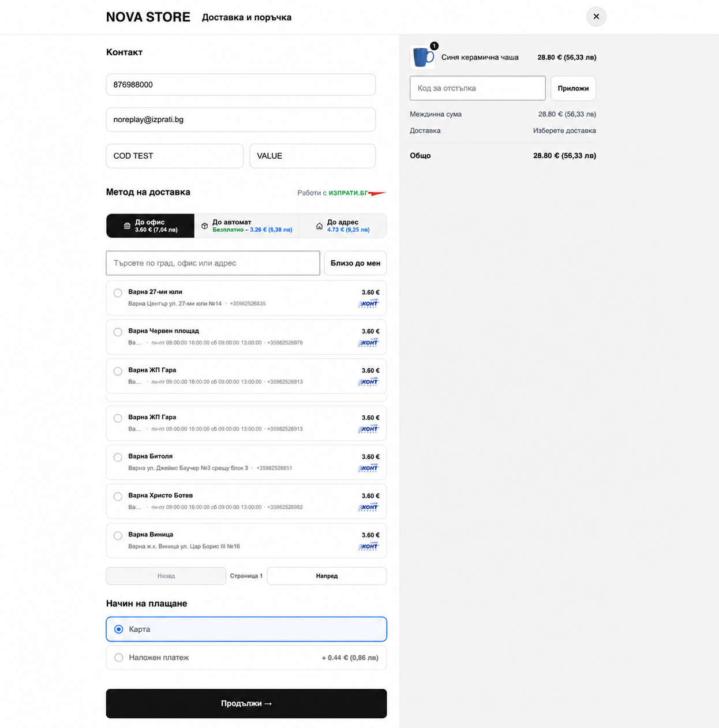Click the + 0.44 € cash on delivery fee
The width and height of the screenshot is (719, 728).
(350, 658)
